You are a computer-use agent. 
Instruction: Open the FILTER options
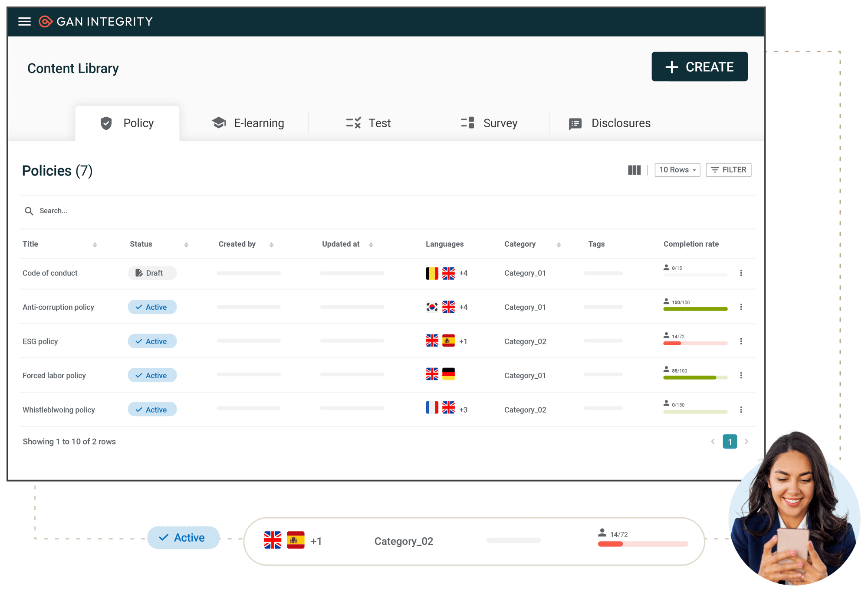[728, 170]
